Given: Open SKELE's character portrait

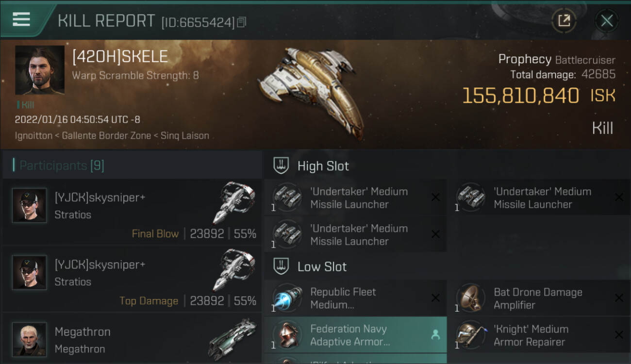Looking at the screenshot, I should pyautogui.click(x=40, y=70).
